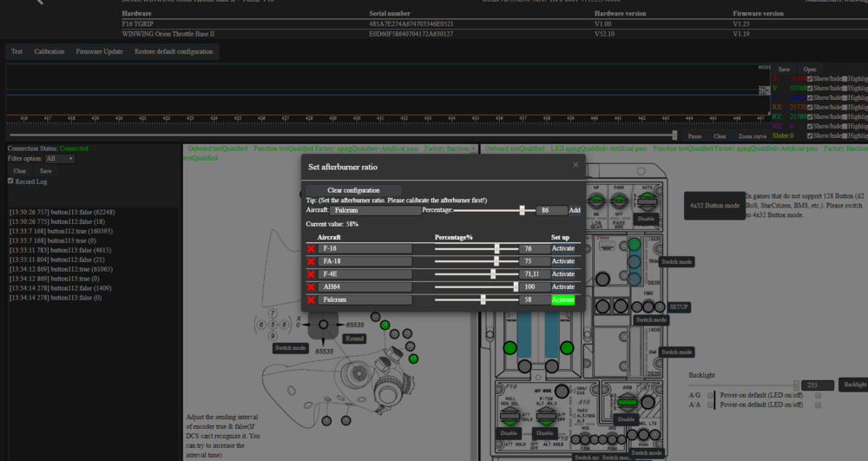
Task: Activate the AH64 afterburner preset
Action: click(563, 286)
